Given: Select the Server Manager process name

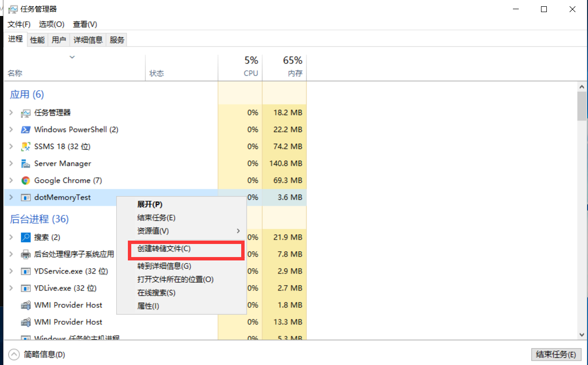Looking at the screenshot, I should [62, 164].
